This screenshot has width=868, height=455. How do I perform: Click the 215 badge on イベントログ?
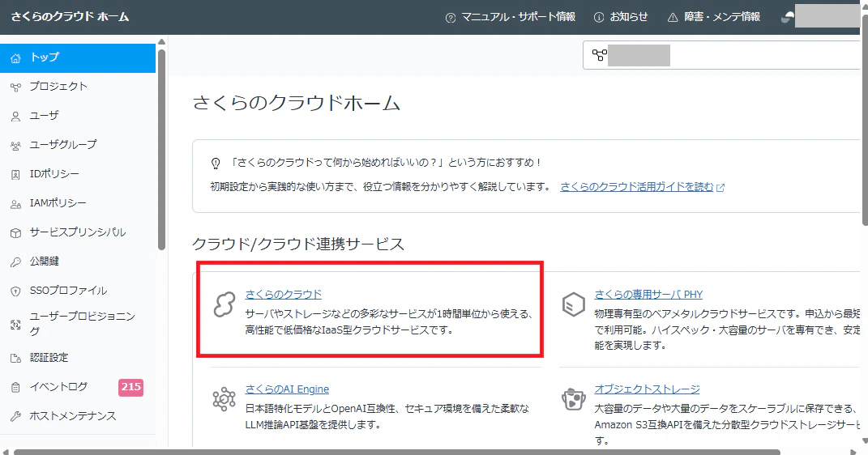click(130, 388)
